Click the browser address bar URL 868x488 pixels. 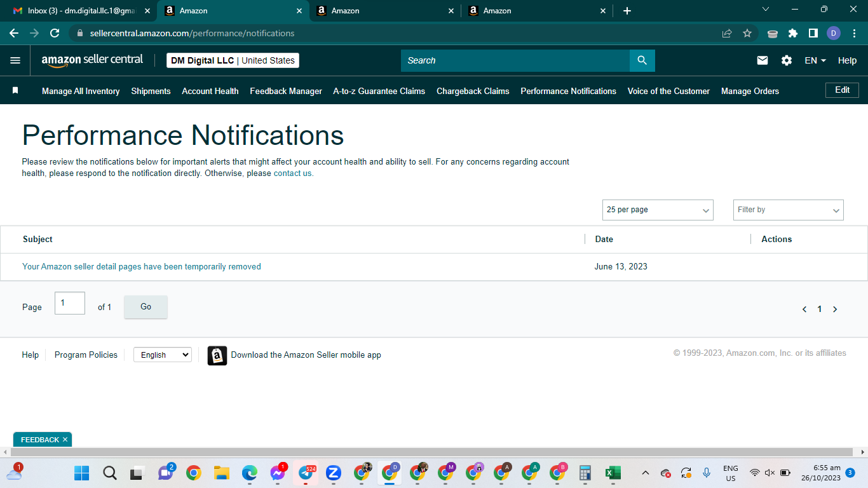(193, 33)
